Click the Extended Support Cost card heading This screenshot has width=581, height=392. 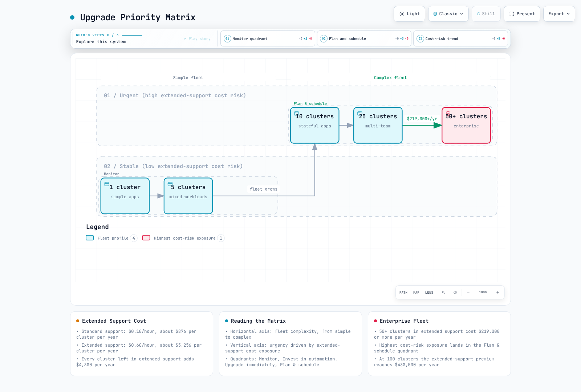[114, 321]
